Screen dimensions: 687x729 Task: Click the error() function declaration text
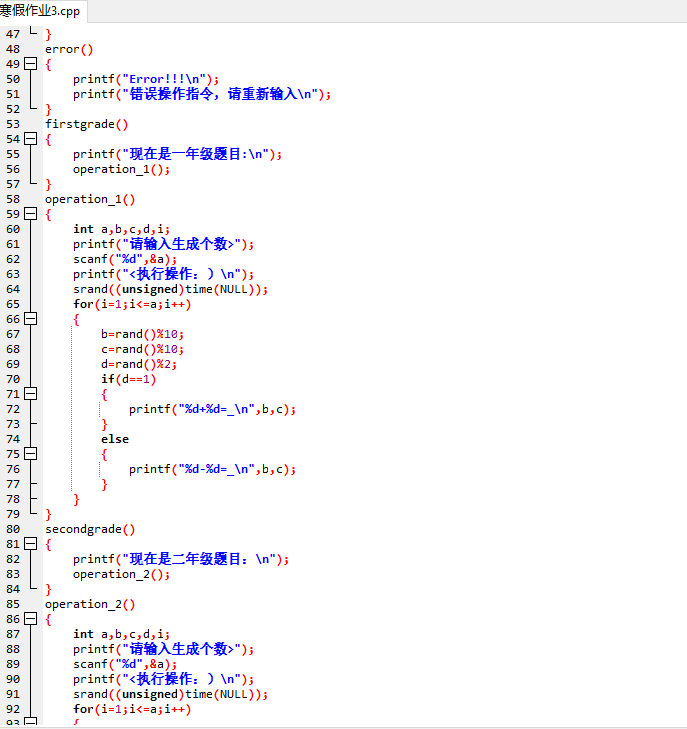click(69, 49)
